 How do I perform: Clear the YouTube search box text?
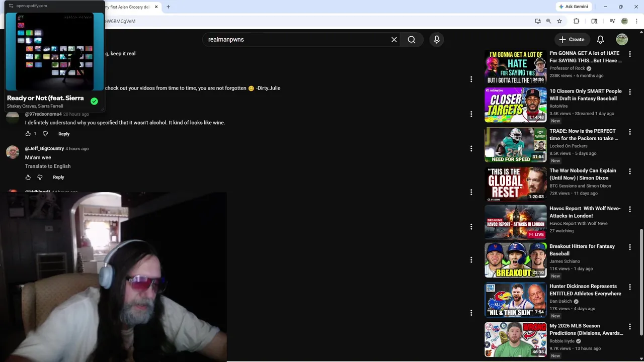coord(394,40)
